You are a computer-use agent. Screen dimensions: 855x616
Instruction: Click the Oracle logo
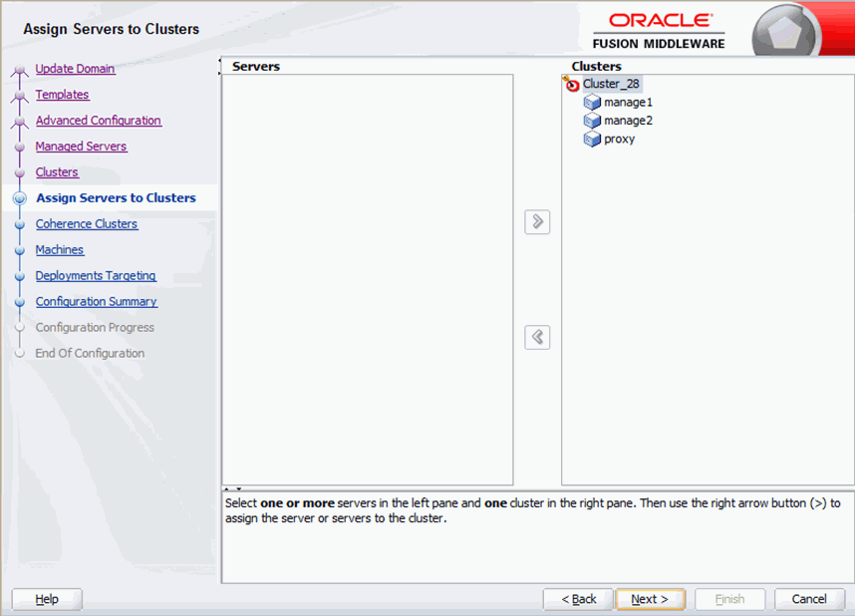click(x=662, y=19)
